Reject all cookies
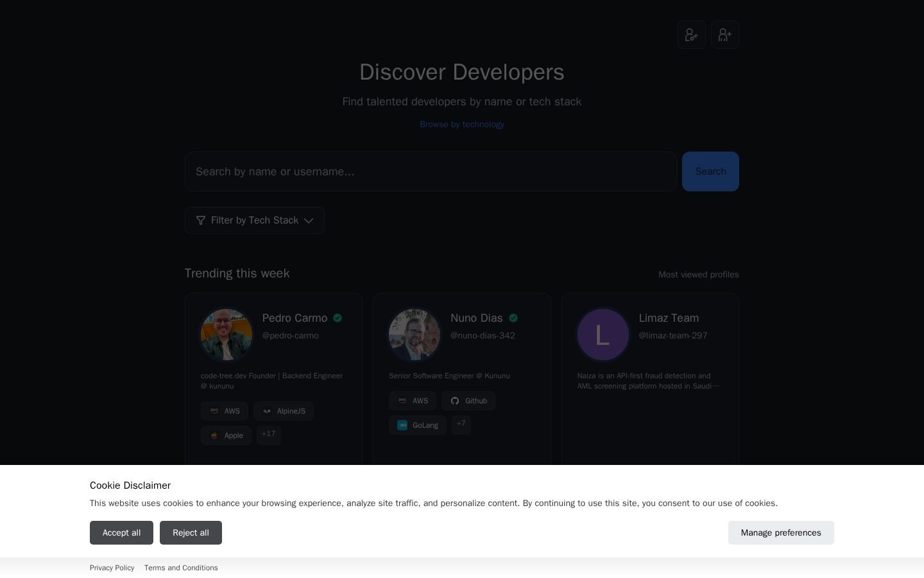Screen dimensions: 924x578 tap(191, 532)
